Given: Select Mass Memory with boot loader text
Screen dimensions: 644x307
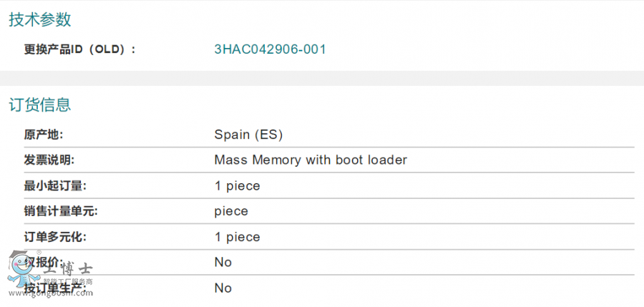Looking at the screenshot, I should (311, 160).
